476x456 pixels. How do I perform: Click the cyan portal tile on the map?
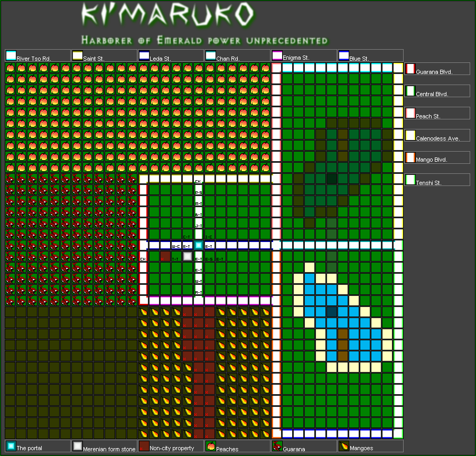pyautogui.click(x=199, y=245)
